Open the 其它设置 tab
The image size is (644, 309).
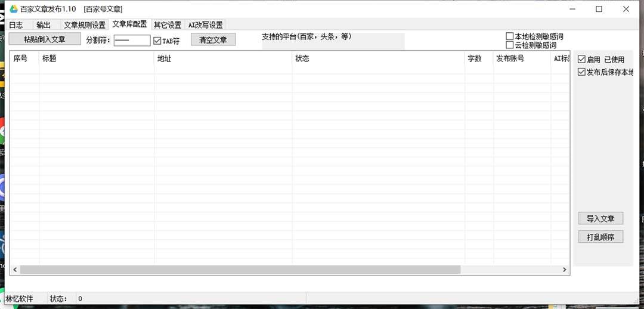click(167, 25)
